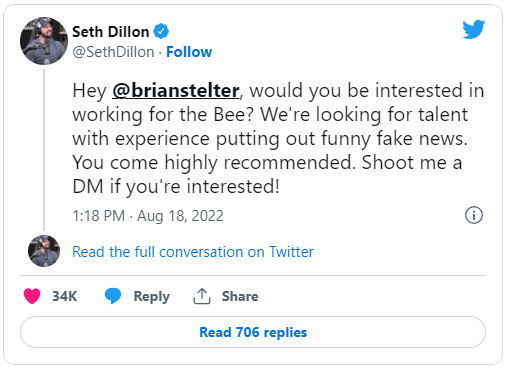Click the Reply text label

pyautogui.click(x=152, y=296)
